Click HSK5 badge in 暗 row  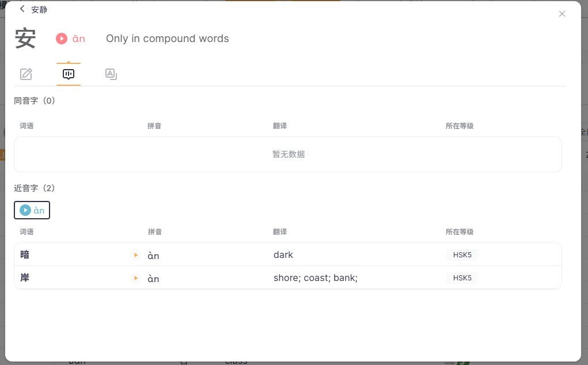pyautogui.click(x=462, y=255)
